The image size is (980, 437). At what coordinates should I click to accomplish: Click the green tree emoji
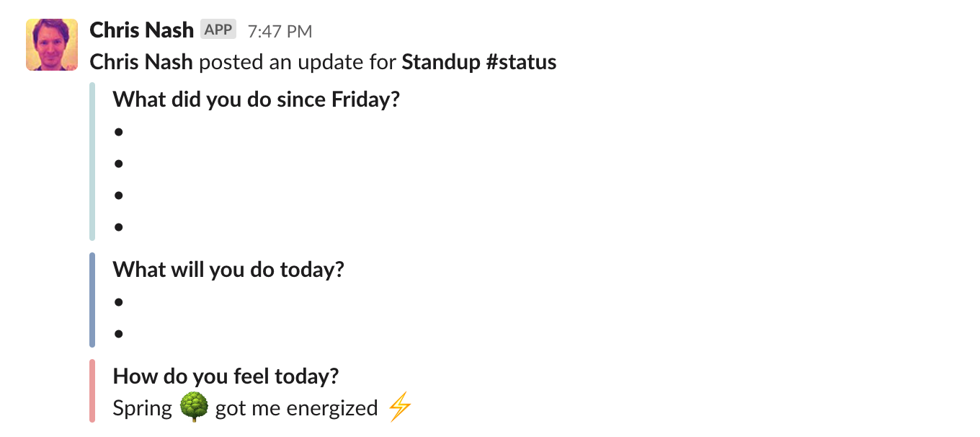coord(194,408)
